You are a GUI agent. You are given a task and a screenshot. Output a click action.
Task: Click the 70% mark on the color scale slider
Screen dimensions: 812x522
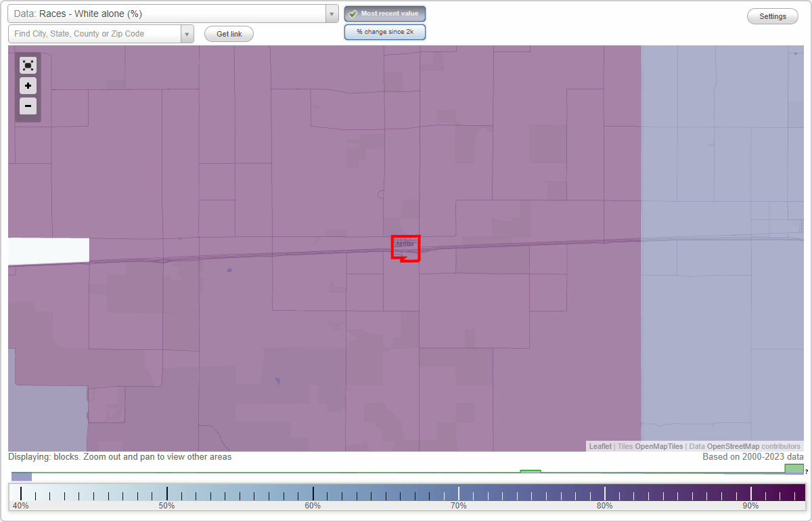click(459, 494)
